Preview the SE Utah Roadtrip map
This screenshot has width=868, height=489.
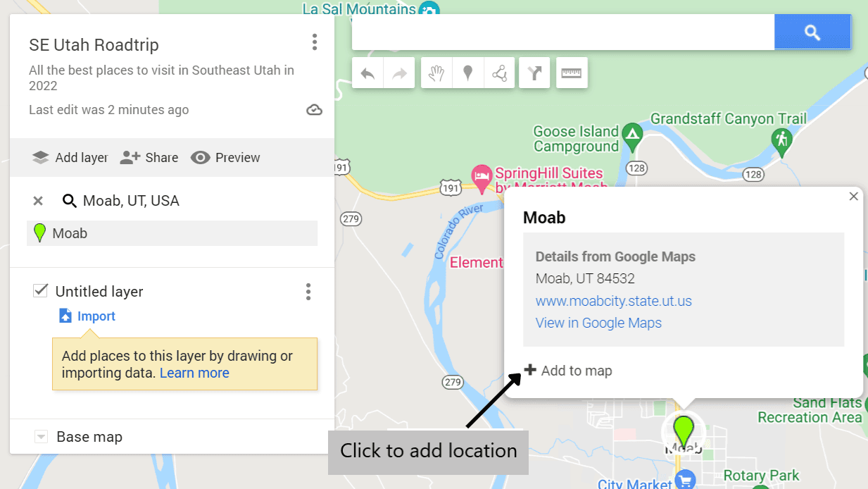pos(225,157)
